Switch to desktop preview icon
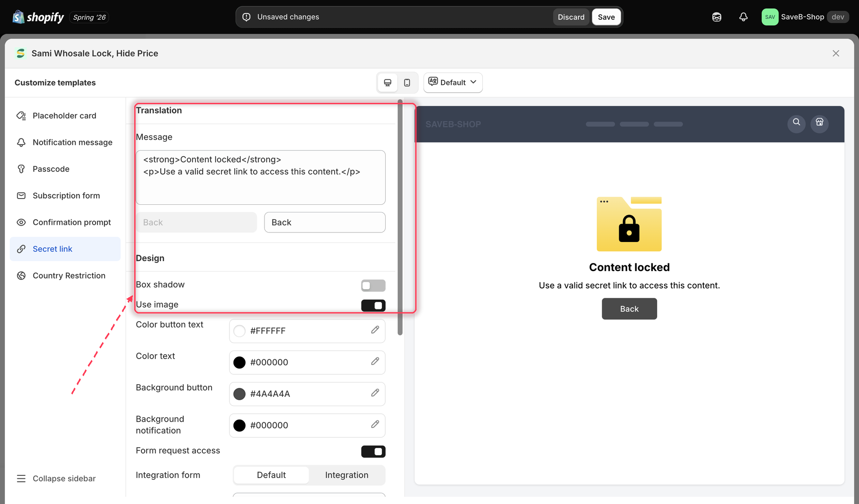Viewport: 859px width, 504px height. pyautogui.click(x=388, y=83)
